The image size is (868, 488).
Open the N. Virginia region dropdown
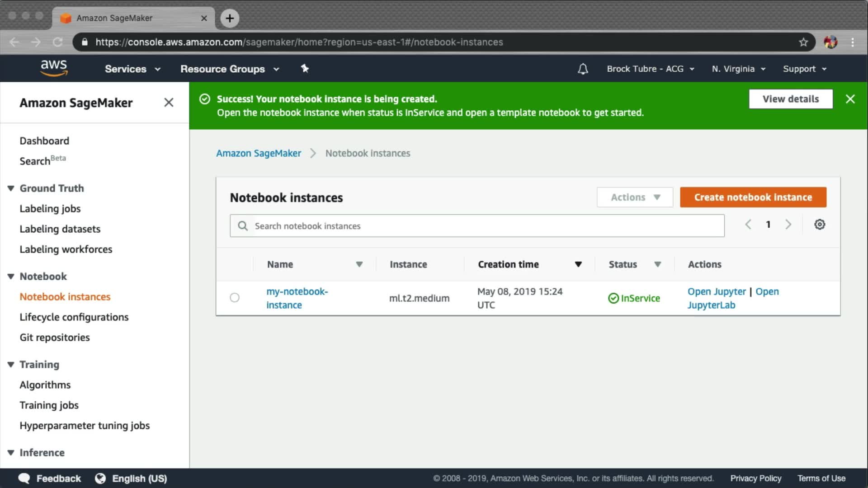point(738,69)
